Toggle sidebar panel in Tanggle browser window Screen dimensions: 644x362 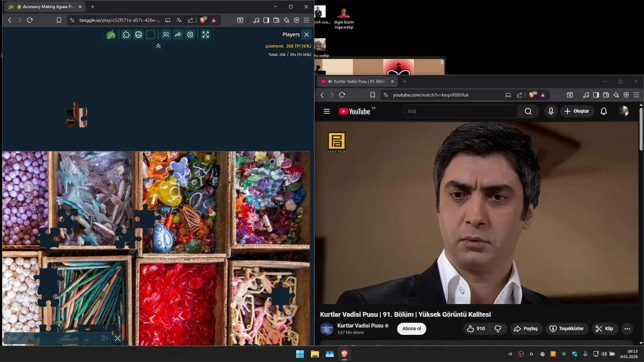point(266,20)
